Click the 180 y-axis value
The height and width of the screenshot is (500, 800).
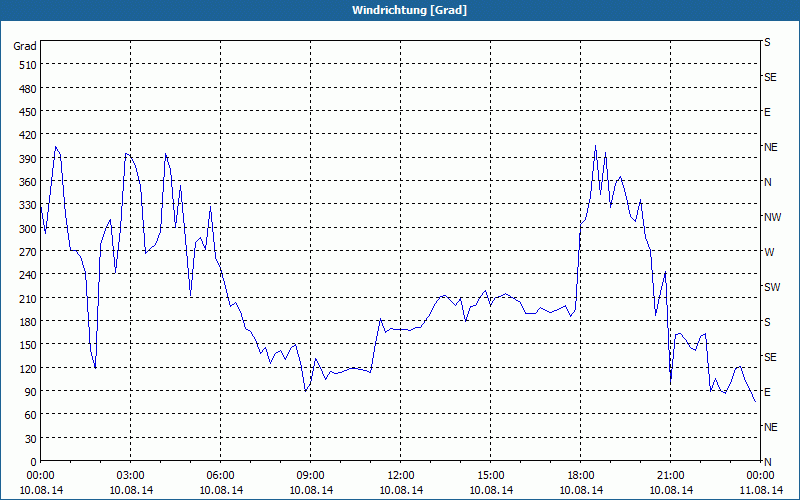[28, 322]
